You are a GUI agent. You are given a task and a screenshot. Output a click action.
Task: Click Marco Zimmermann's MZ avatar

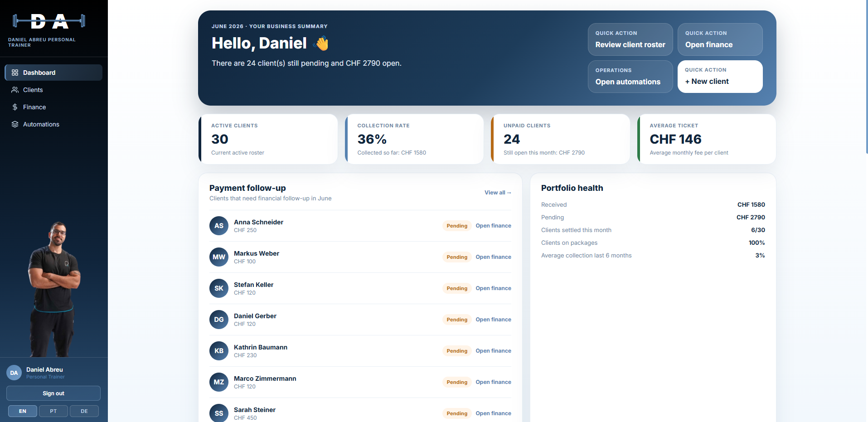[219, 382]
